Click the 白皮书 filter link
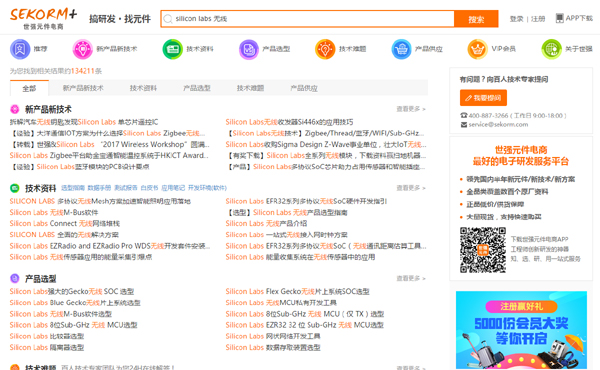This screenshot has width=600, height=370. click(149, 188)
